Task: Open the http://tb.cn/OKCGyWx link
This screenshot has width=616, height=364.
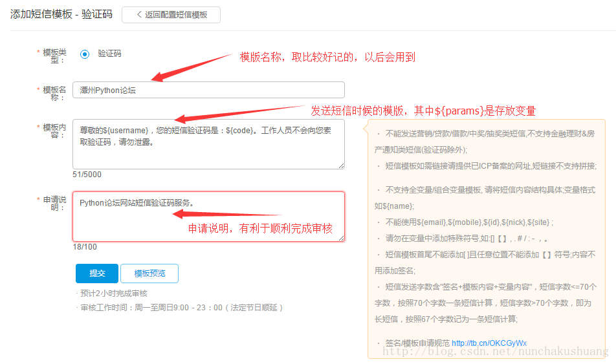Action: pyautogui.click(x=489, y=343)
